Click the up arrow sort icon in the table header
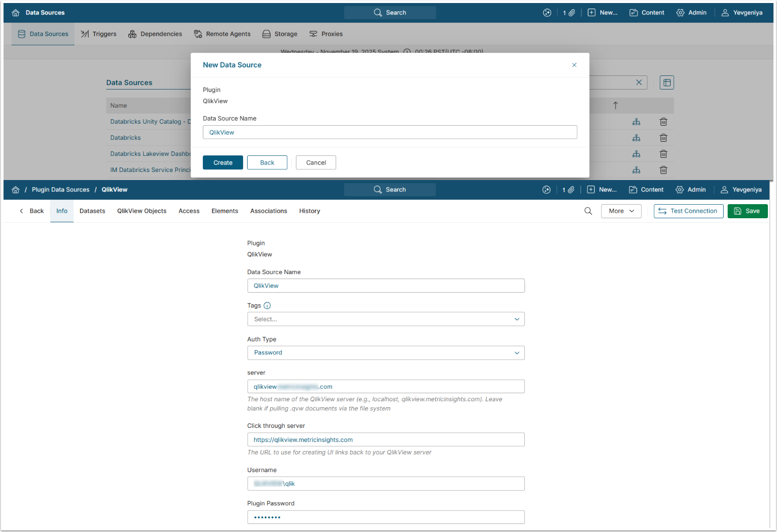Screen dimensions: 777x532 click(x=615, y=106)
